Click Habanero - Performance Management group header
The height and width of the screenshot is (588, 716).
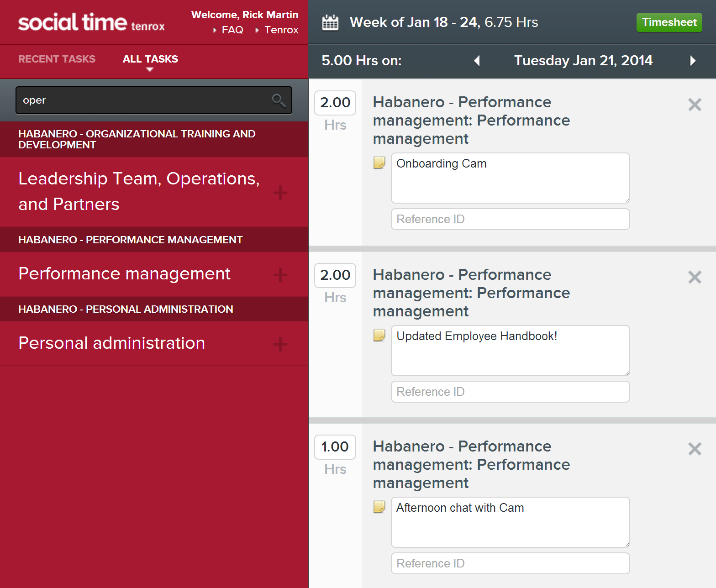point(154,240)
